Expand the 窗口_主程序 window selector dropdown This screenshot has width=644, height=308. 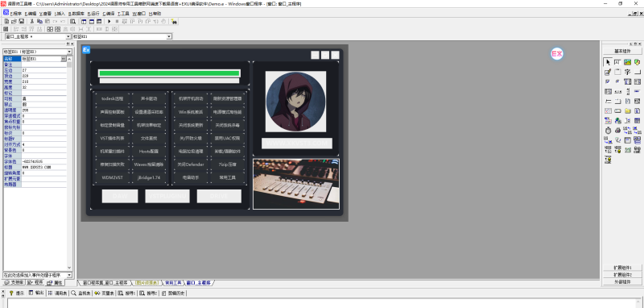(x=68, y=36)
